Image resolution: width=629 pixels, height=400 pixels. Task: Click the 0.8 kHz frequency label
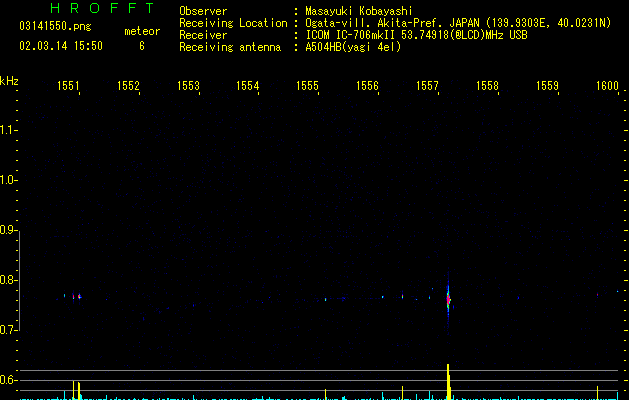pos(8,280)
